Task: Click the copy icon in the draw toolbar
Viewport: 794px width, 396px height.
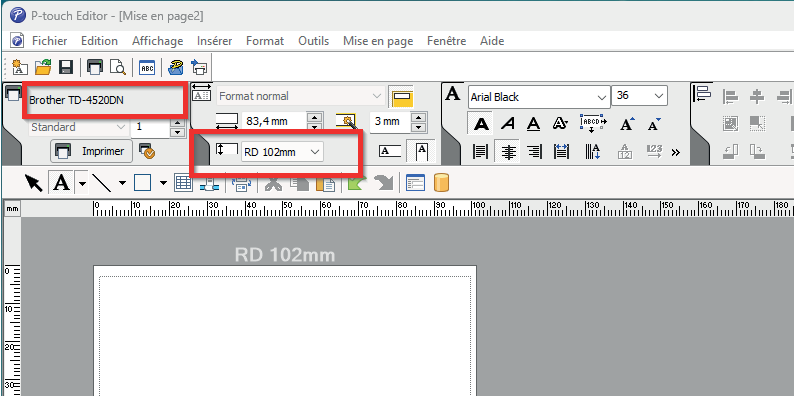Action: click(x=299, y=183)
